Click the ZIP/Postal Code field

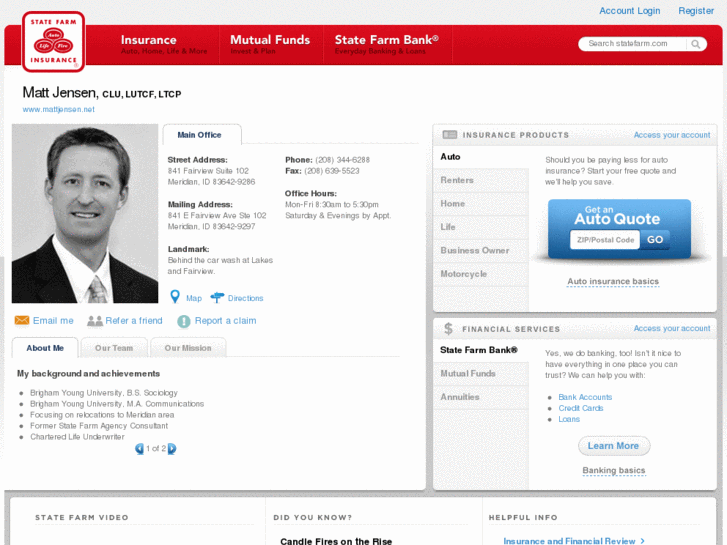(x=605, y=240)
